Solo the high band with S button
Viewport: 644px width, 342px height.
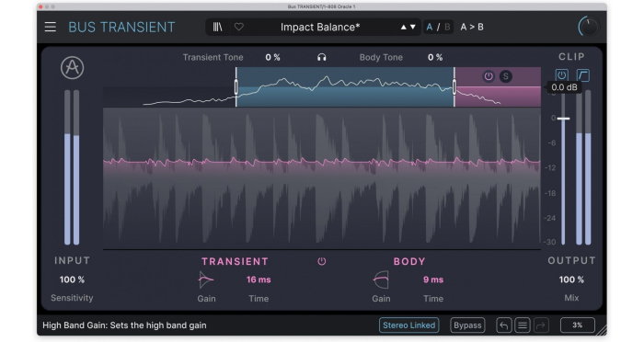coord(506,76)
